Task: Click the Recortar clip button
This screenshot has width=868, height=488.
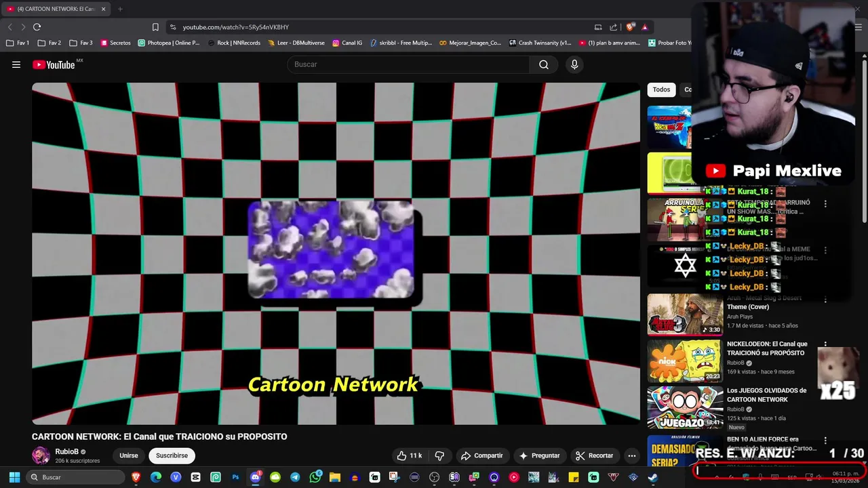Action: 594,455
